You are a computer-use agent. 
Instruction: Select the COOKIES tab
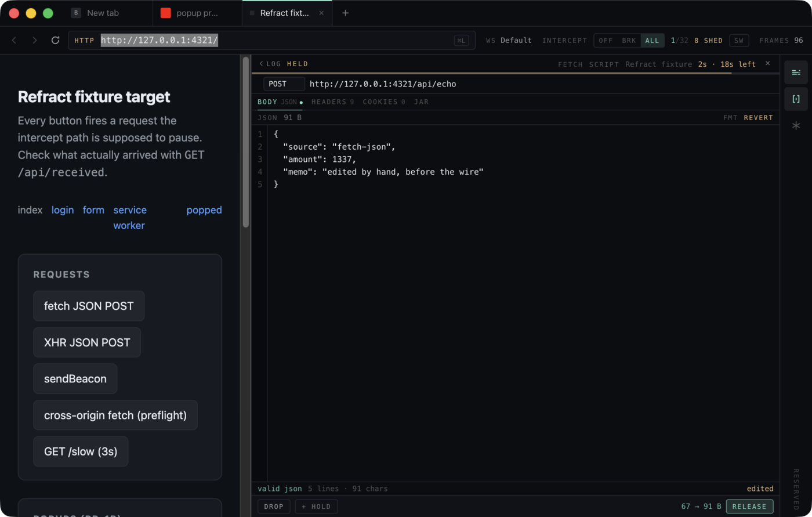384,102
